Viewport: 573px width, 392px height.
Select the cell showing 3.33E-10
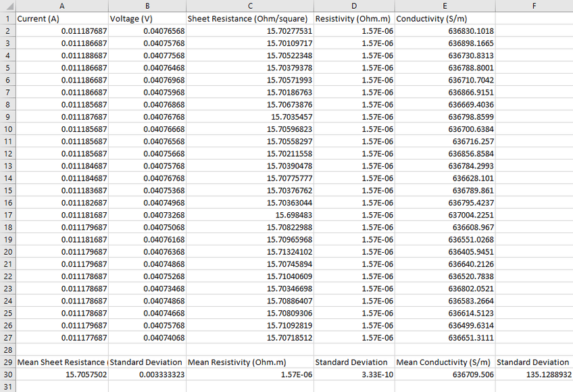tap(354, 374)
